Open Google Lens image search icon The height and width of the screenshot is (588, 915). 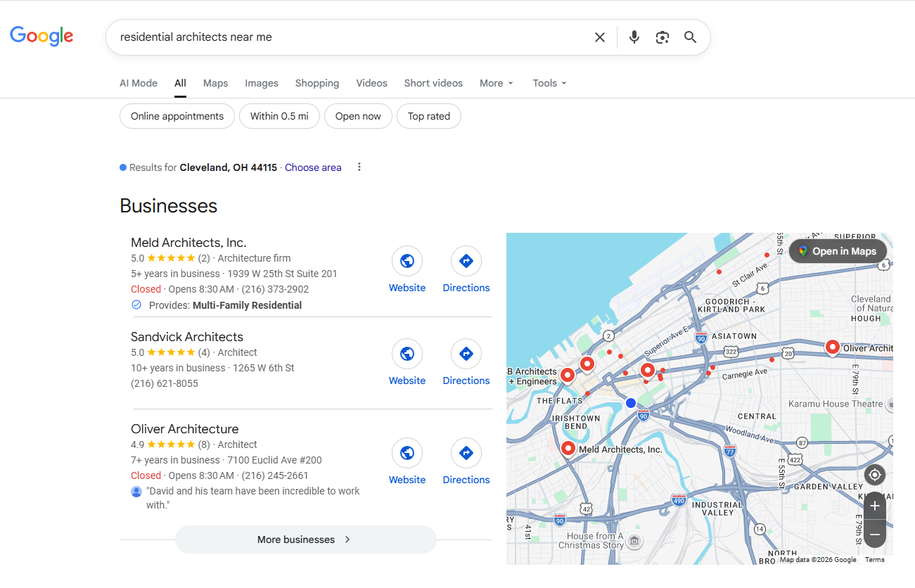point(662,37)
